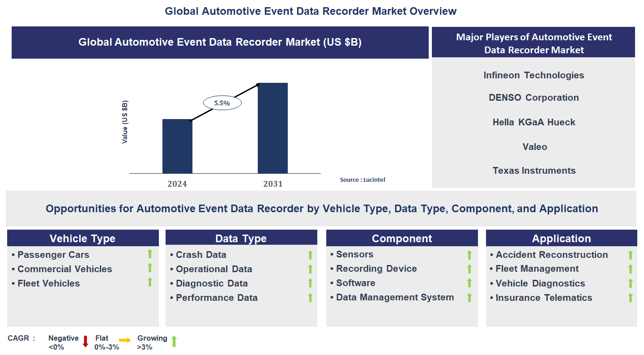
Task: Select the Data Type section header
Action: point(241,239)
